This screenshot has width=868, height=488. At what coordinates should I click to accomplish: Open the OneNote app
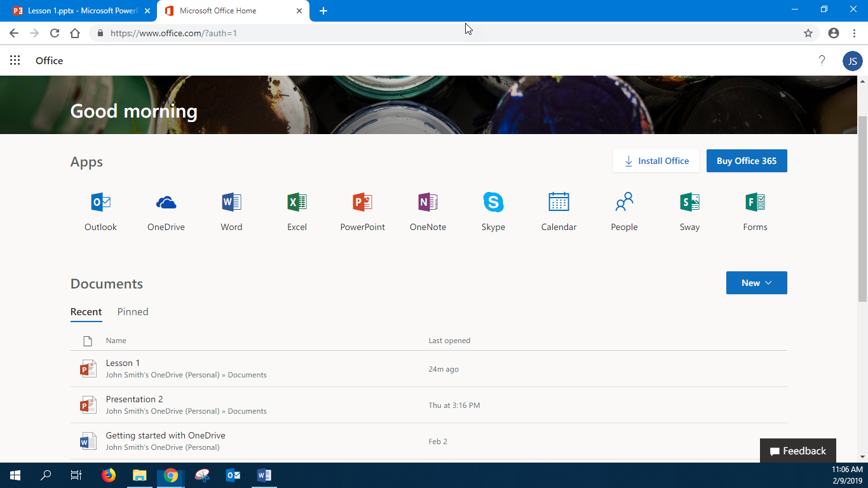click(x=428, y=212)
